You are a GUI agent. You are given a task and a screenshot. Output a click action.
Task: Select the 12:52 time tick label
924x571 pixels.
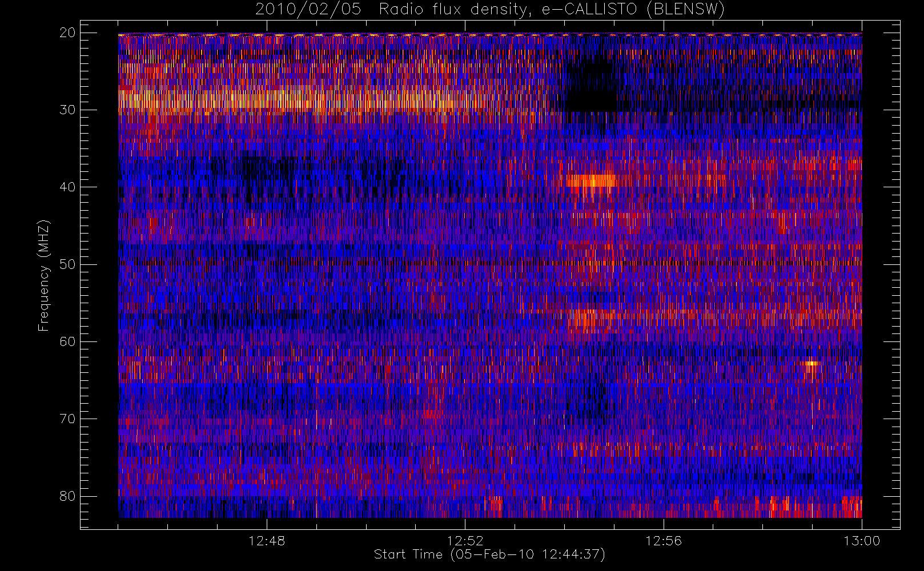(465, 541)
